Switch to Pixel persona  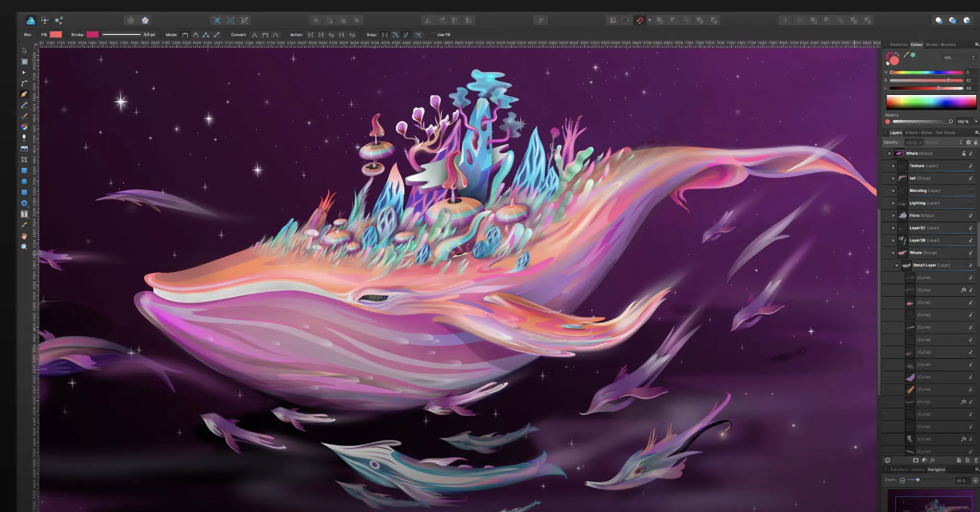click(45, 20)
